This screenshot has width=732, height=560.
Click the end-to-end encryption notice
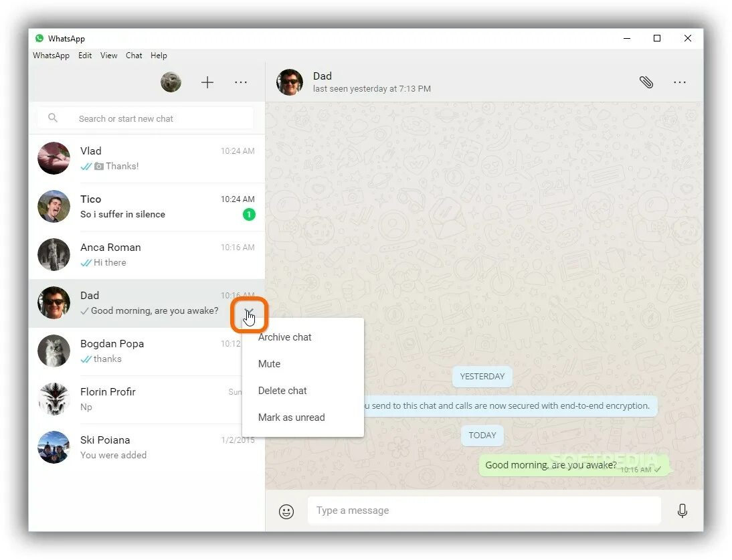511,406
